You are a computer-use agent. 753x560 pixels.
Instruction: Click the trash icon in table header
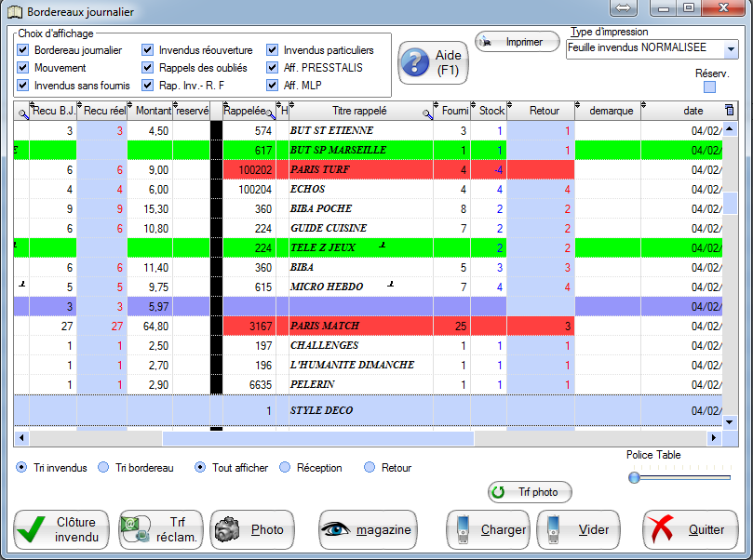(x=729, y=111)
